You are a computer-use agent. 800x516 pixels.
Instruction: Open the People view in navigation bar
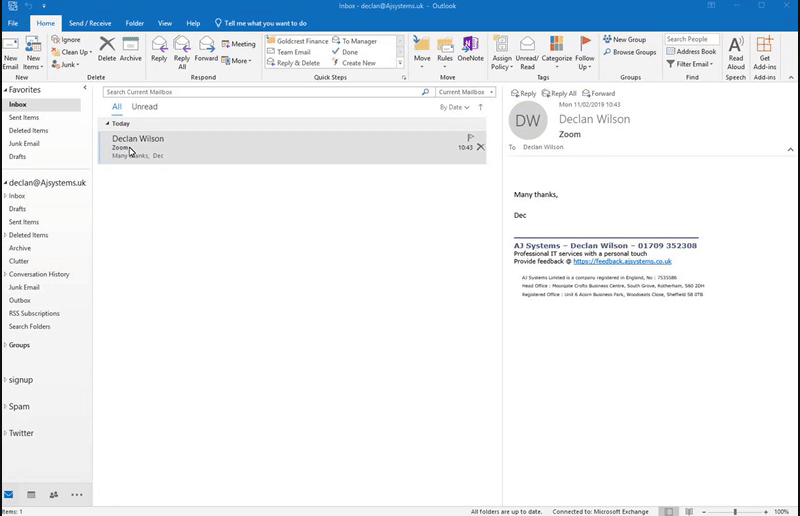pyautogui.click(x=53, y=495)
